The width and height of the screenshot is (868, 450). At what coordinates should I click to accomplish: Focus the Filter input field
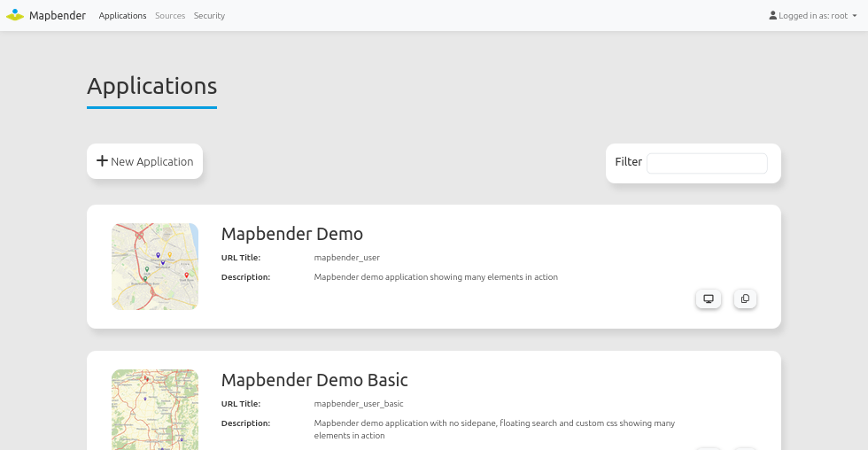coord(707,163)
